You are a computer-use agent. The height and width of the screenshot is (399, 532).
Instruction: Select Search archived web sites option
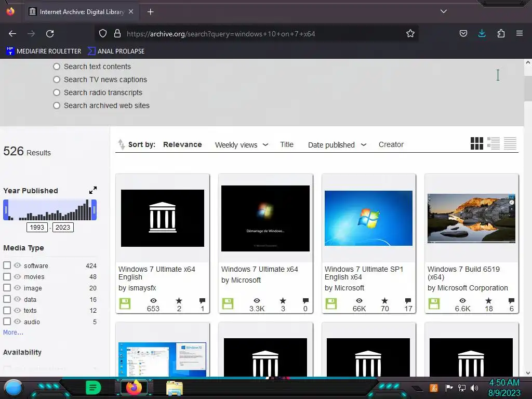[57, 105]
